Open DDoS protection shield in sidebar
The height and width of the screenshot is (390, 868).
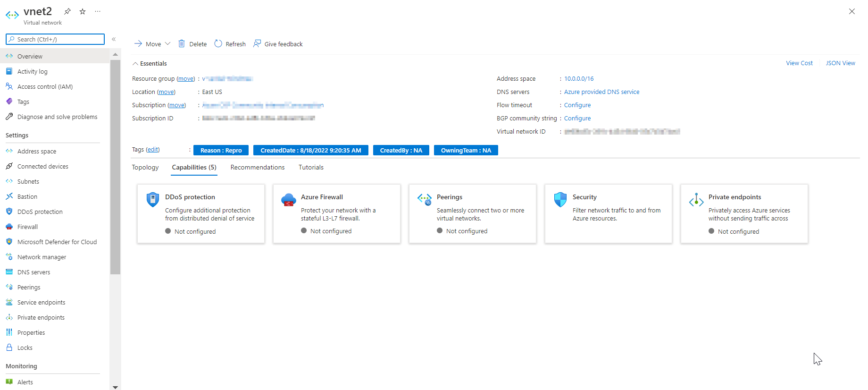(9, 212)
